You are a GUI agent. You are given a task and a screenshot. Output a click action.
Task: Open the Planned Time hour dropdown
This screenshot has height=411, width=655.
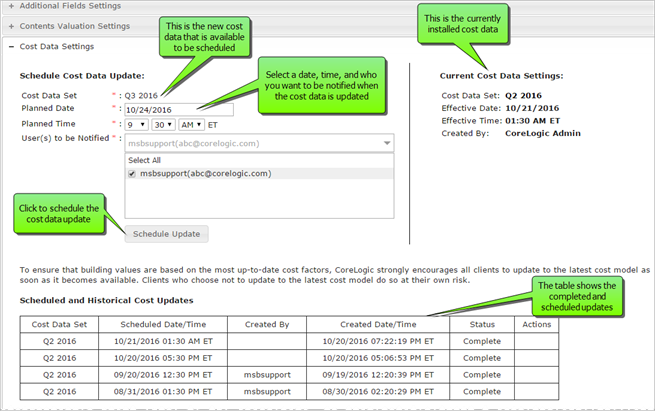[135, 126]
